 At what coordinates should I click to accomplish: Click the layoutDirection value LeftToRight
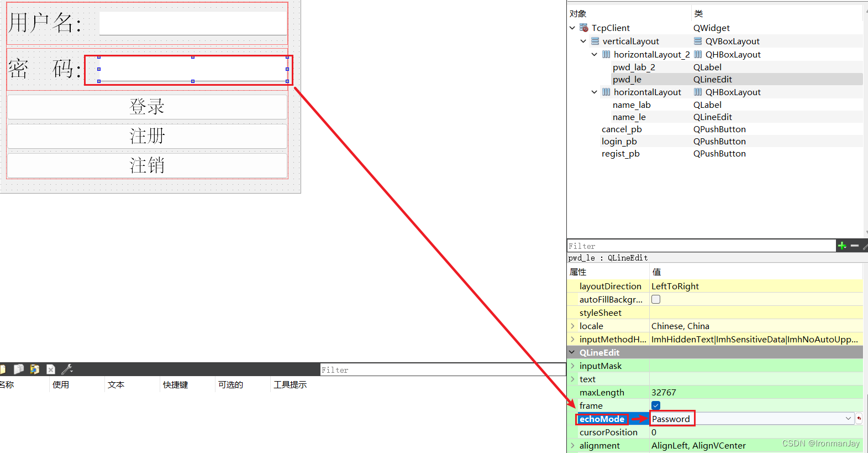coord(675,286)
